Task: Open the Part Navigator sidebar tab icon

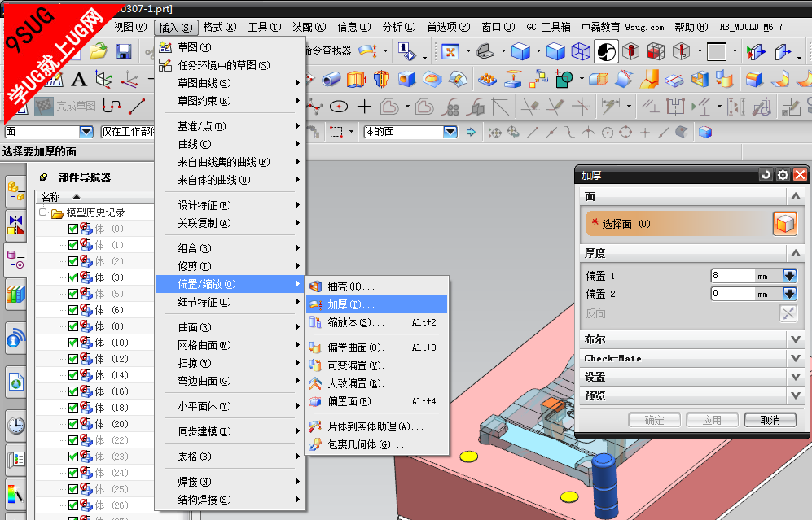Action: pyautogui.click(x=16, y=260)
